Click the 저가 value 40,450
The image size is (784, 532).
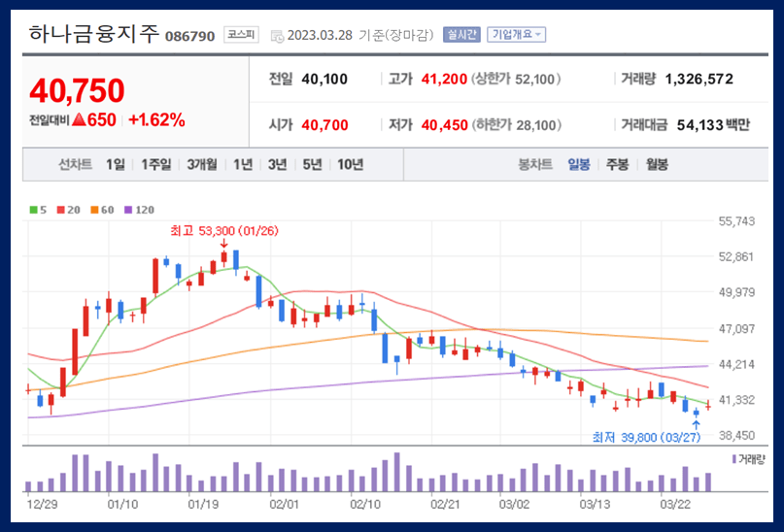(x=445, y=125)
